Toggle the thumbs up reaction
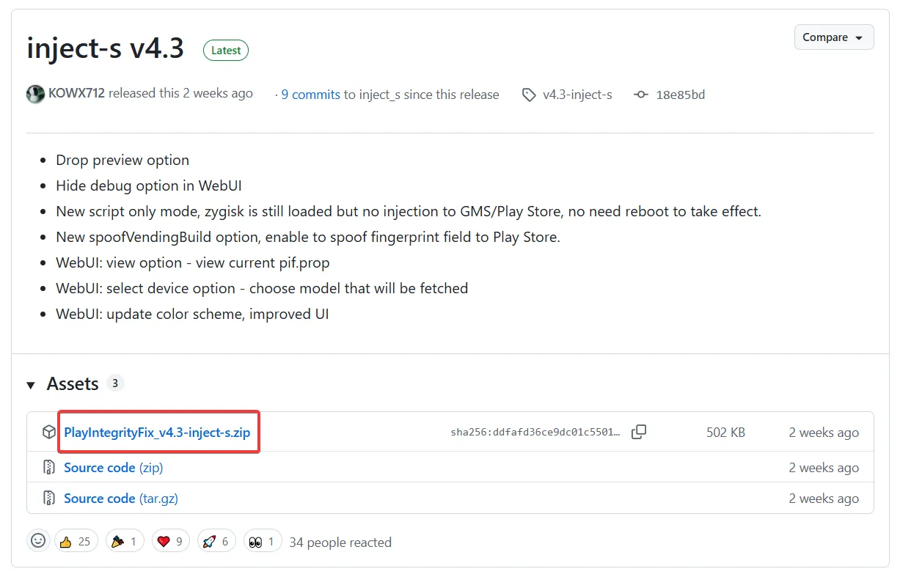Image resolution: width=900 pixels, height=588 pixels. coord(76,541)
